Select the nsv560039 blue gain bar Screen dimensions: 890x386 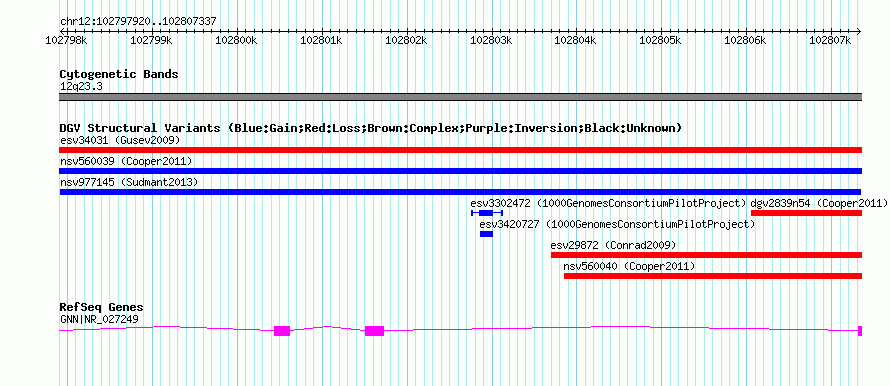460,171
